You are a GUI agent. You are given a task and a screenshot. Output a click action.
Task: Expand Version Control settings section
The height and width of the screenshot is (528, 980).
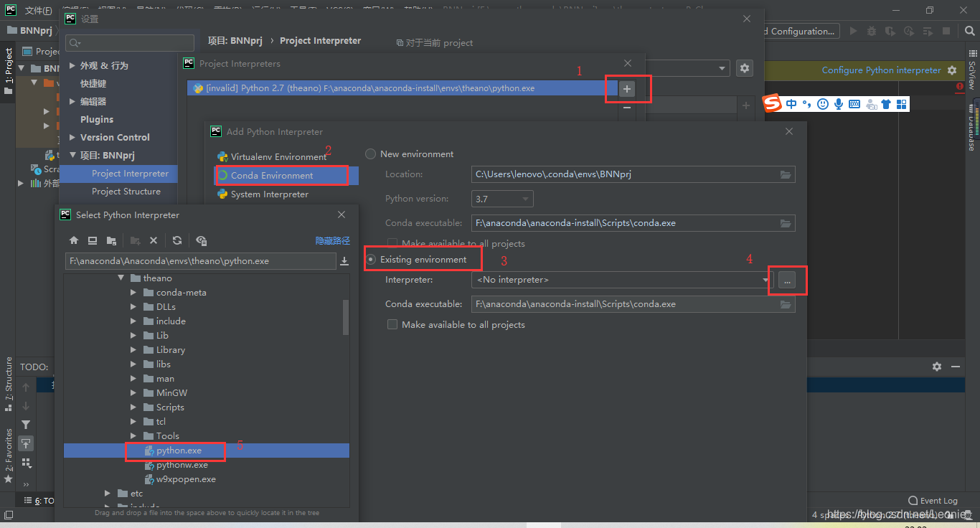click(x=72, y=137)
